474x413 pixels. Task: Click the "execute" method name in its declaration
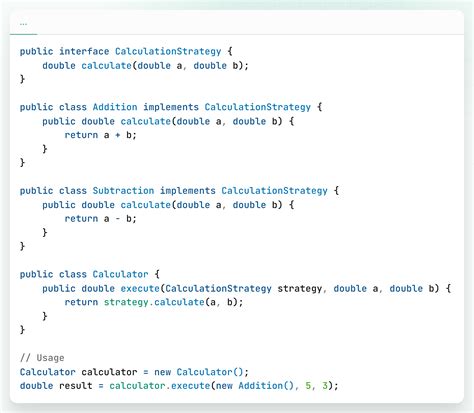140,289
